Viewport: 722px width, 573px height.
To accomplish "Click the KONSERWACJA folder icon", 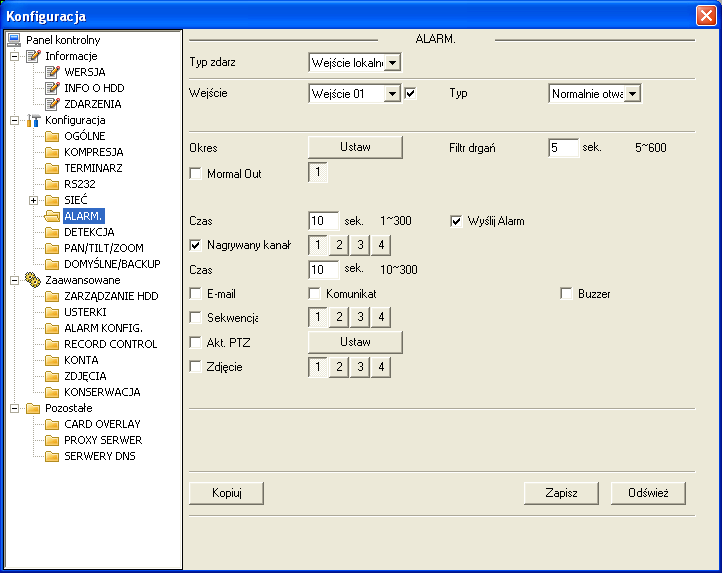I will pyautogui.click(x=52, y=392).
